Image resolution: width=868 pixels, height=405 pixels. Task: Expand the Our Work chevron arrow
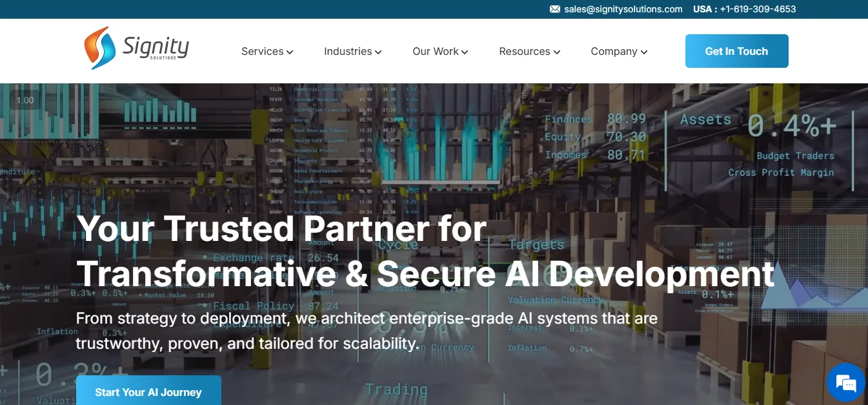tap(465, 52)
